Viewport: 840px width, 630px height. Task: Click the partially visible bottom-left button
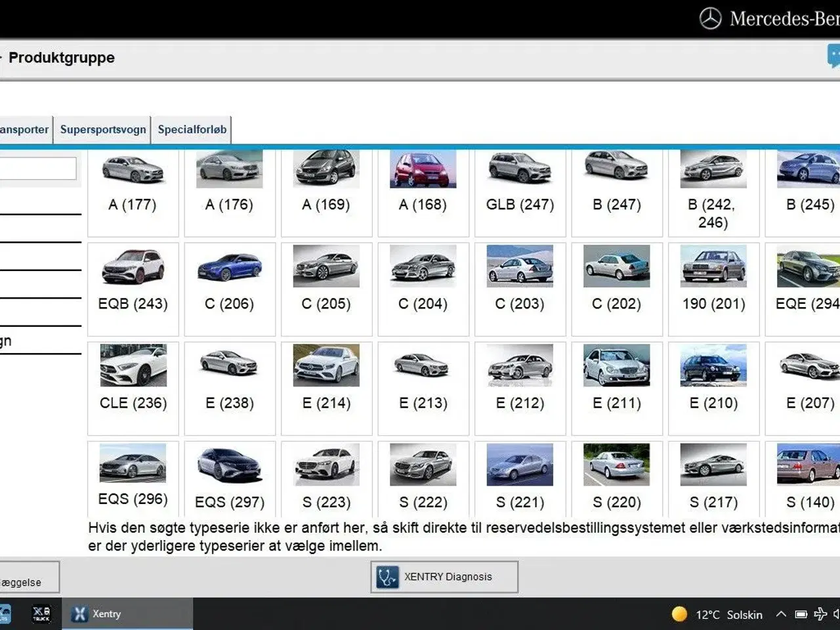(30, 577)
